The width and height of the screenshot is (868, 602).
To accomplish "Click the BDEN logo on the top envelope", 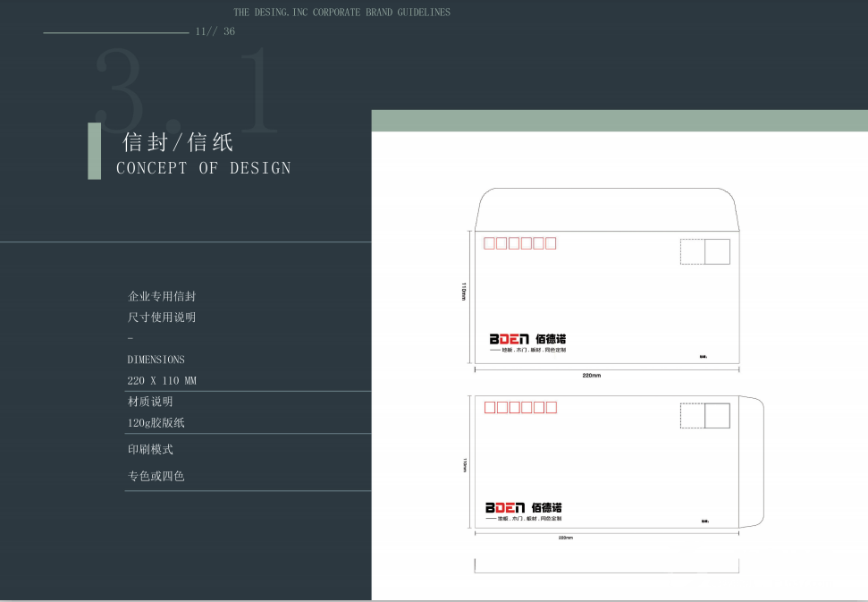I will (x=508, y=340).
